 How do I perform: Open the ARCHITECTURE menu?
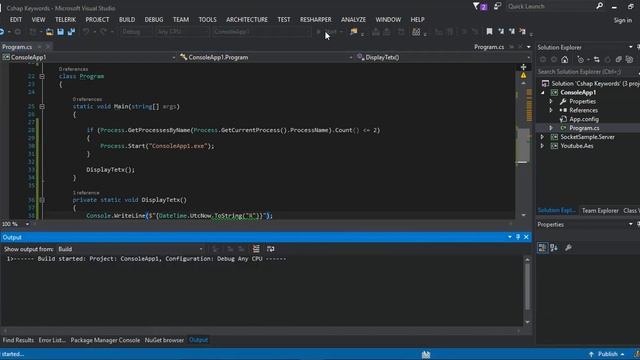click(247, 20)
